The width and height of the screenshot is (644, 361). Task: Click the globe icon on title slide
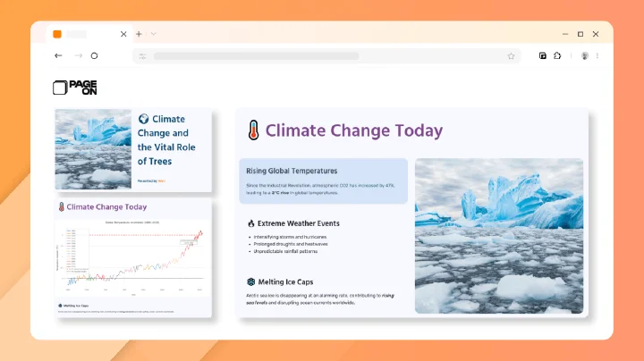(143, 119)
